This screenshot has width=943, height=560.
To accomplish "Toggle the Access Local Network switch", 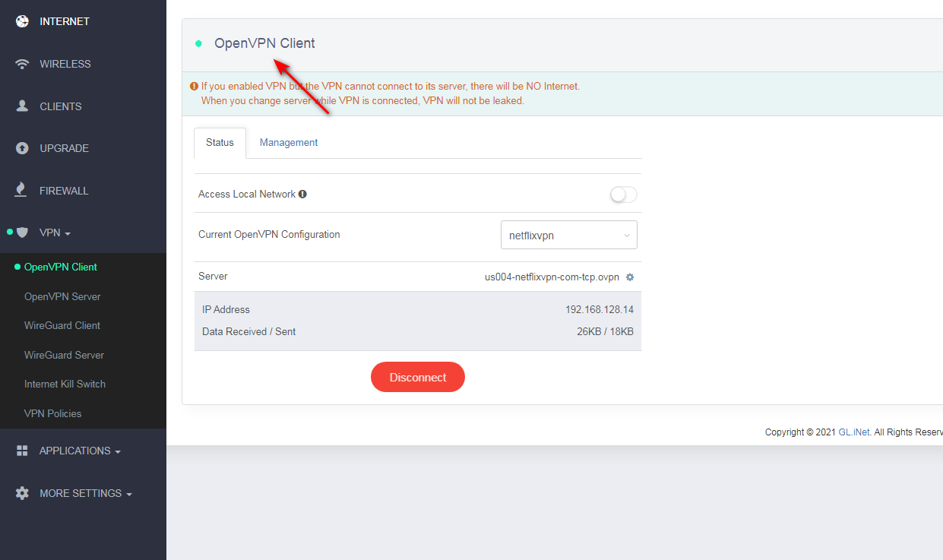I will click(x=624, y=195).
